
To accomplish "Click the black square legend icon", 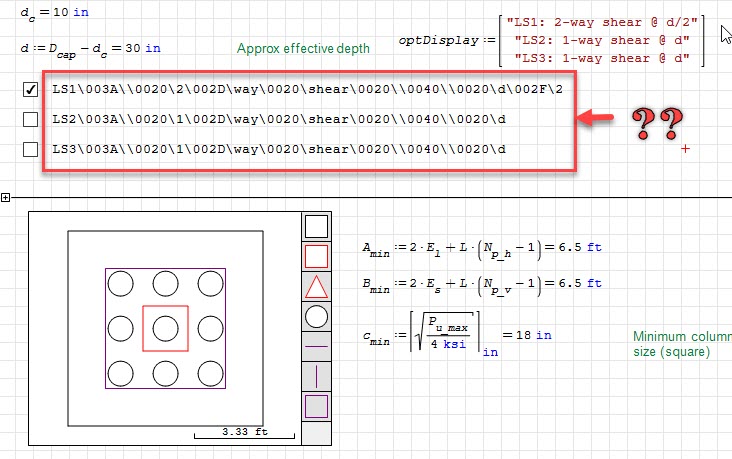I will coord(316,227).
